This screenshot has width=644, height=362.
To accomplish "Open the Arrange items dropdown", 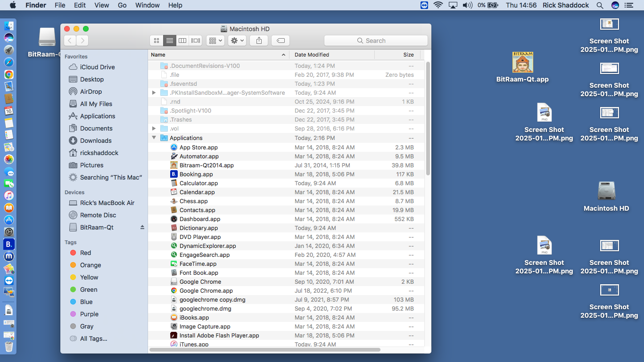I will (215, 41).
